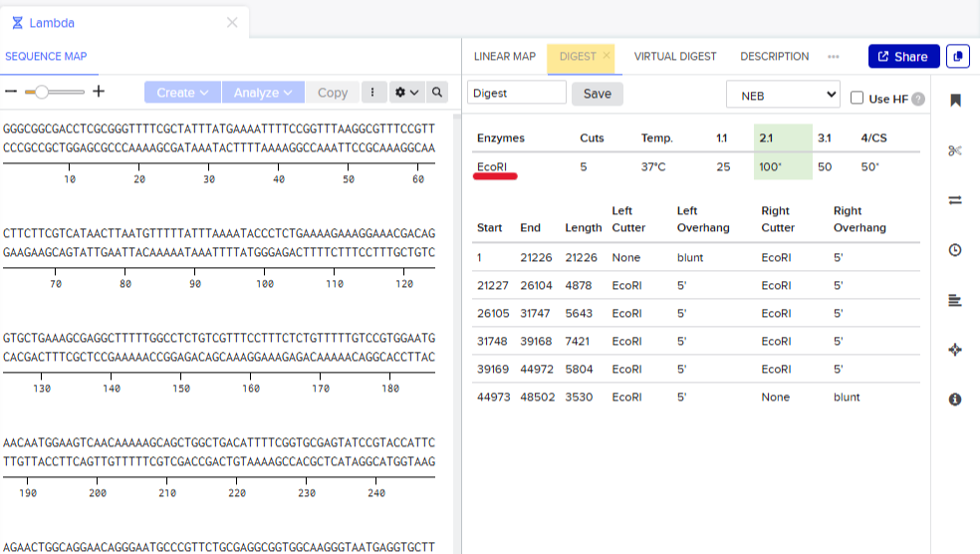Click the information icon in sidebar
The width and height of the screenshot is (980, 554).
pos(955,400)
